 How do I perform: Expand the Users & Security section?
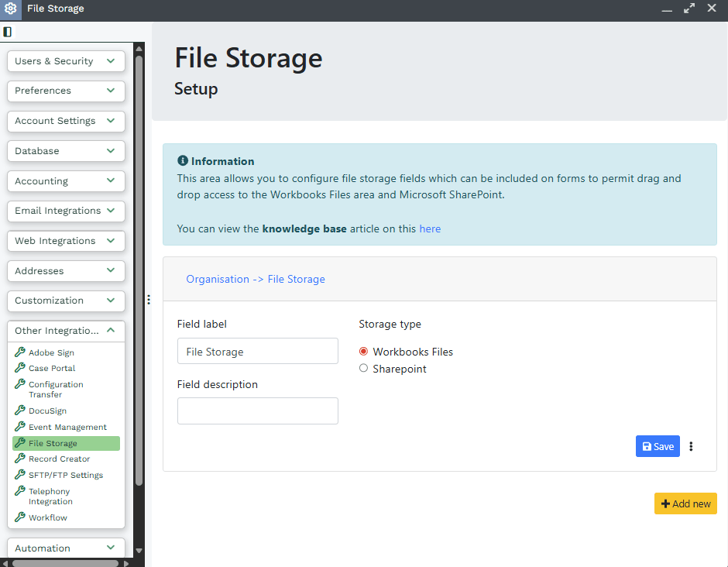coord(66,61)
